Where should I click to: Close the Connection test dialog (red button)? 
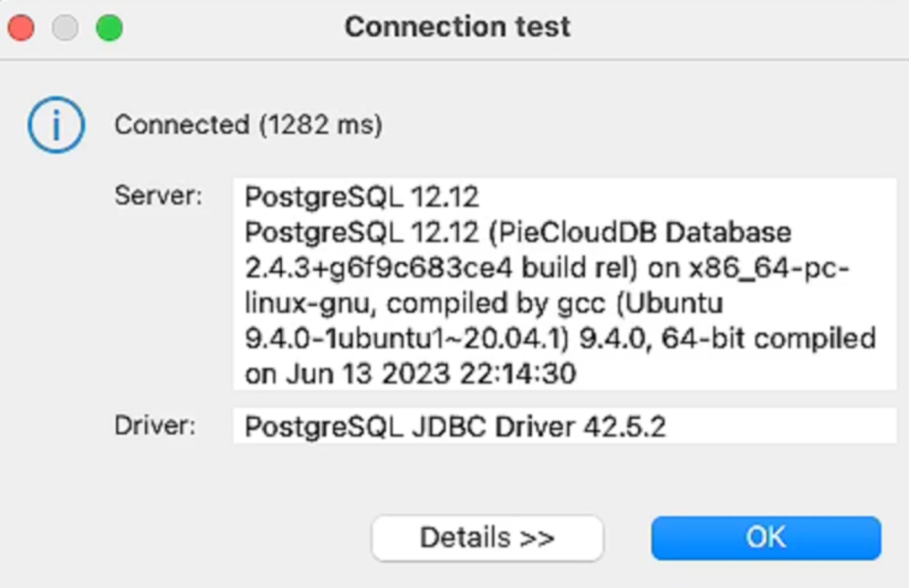tap(21, 28)
